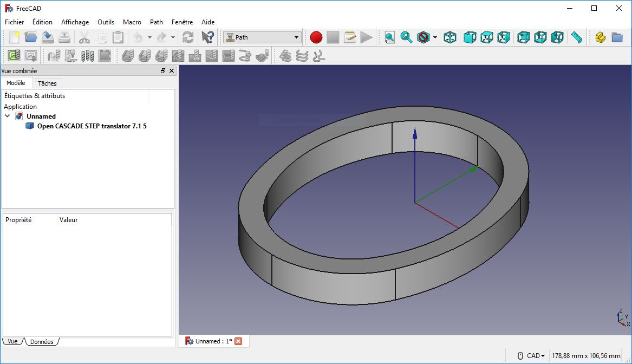Open the redo history dropdown arrow
This screenshot has height=364, width=632.
click(173, 37)
